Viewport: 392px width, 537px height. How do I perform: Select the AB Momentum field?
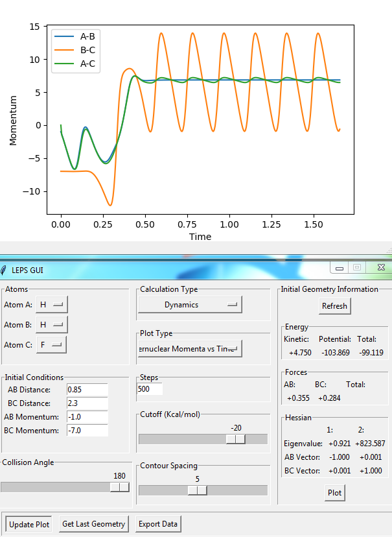point(87,417)
